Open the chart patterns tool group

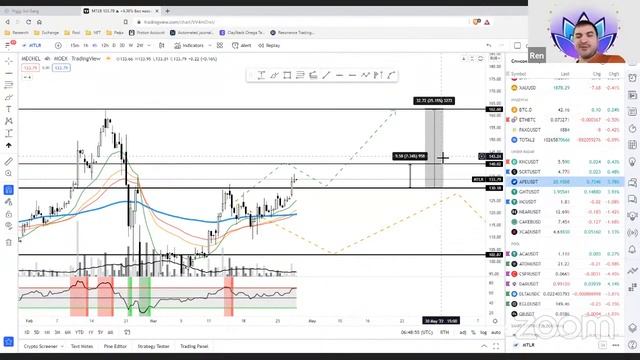(x=9, y=121)
